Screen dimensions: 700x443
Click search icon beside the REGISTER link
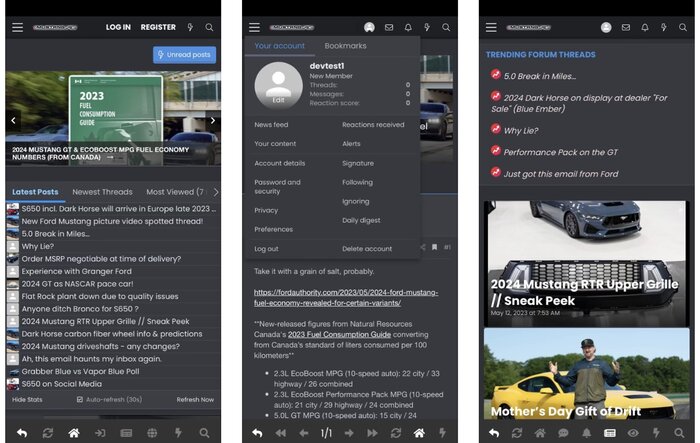click(209, 27)
